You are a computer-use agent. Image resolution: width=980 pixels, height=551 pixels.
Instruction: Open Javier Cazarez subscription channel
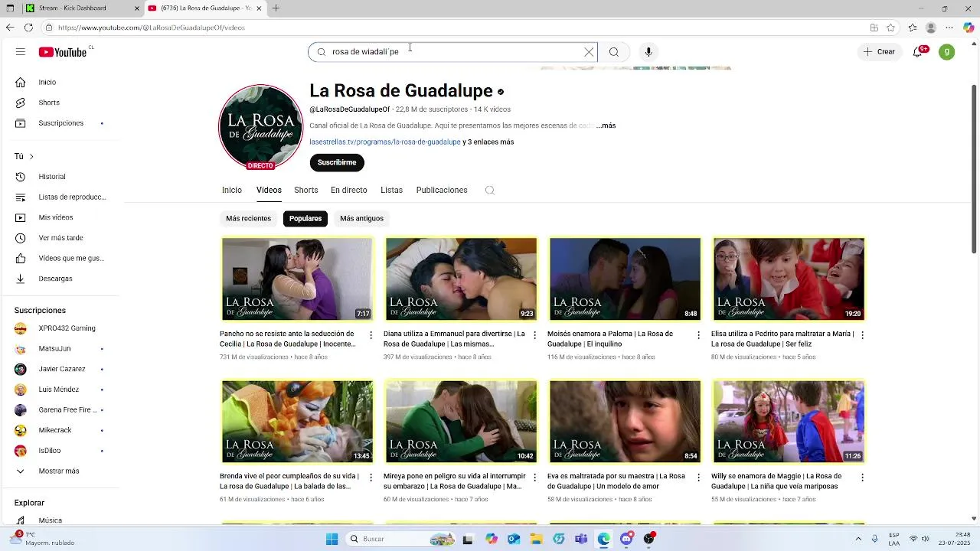(x=60, y=369)
